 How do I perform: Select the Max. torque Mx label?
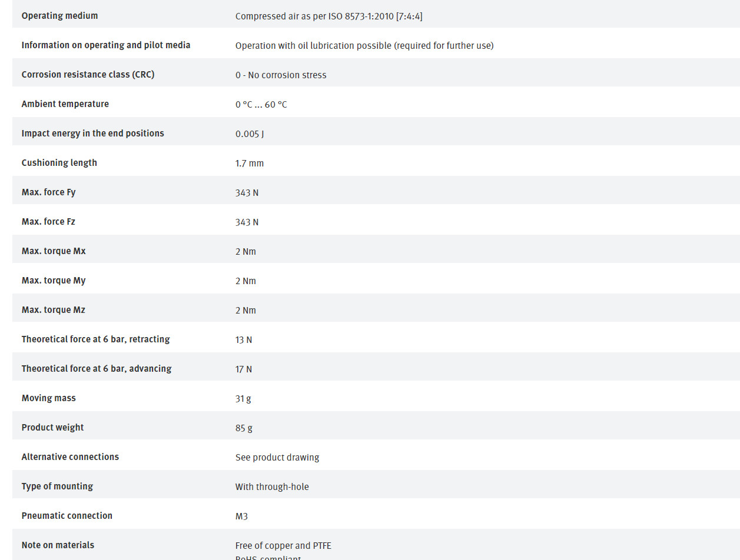click(54, 251)
